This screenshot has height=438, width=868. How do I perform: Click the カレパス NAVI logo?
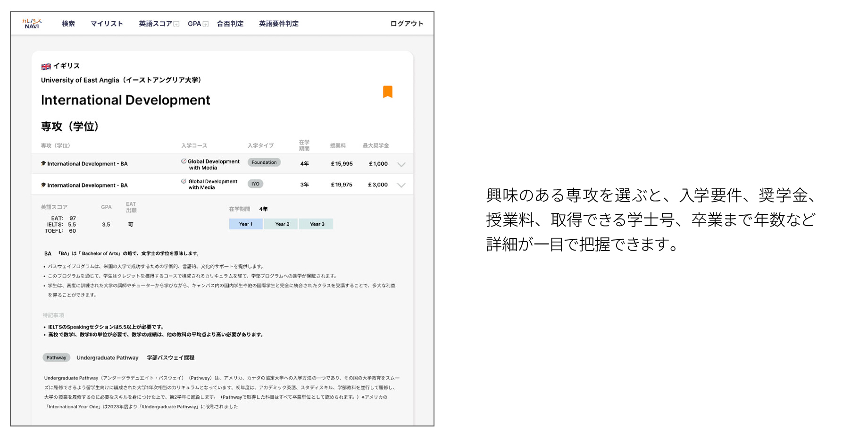(x=32, y=24)
